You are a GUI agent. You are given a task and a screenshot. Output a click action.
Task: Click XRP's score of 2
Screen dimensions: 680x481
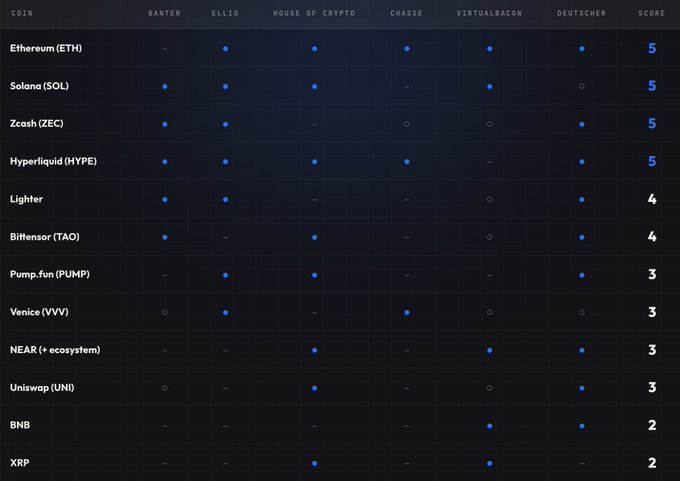(x=652, y=463)
